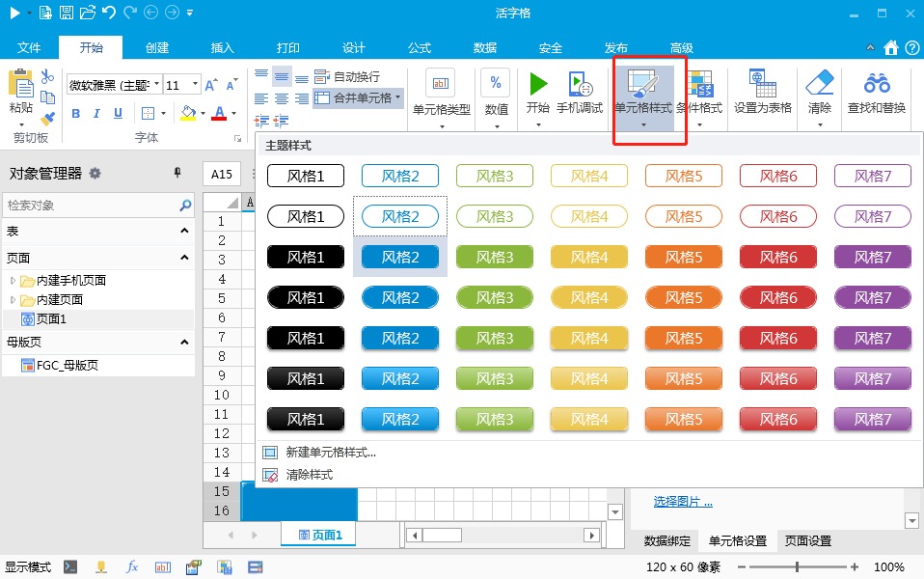Toggle Italic formatting
Screen dimensions: 924x579
click(x=96, y=113)
